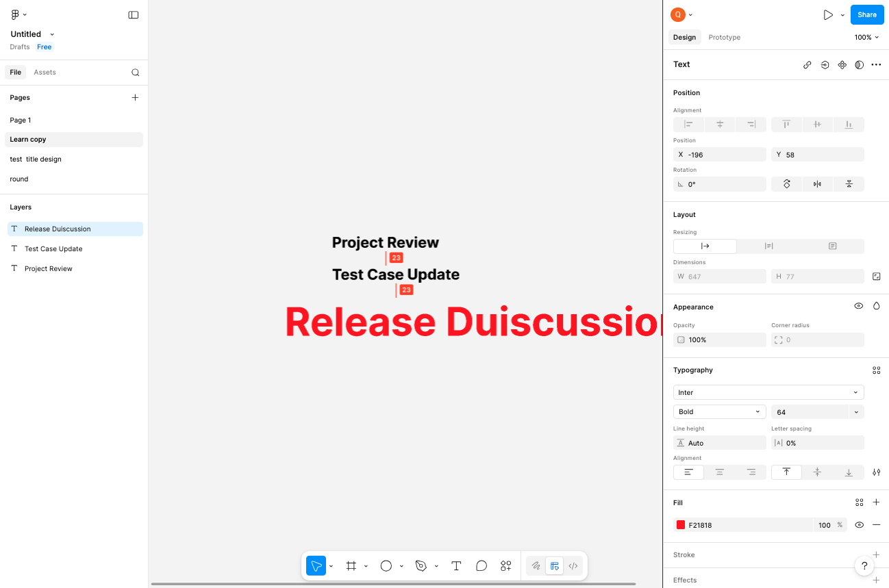Image resolution: width=889 pixels, height=588 pixels.
Task: Open type settings sliders icon
Action: pyautogui.click(x=877, y=472)
